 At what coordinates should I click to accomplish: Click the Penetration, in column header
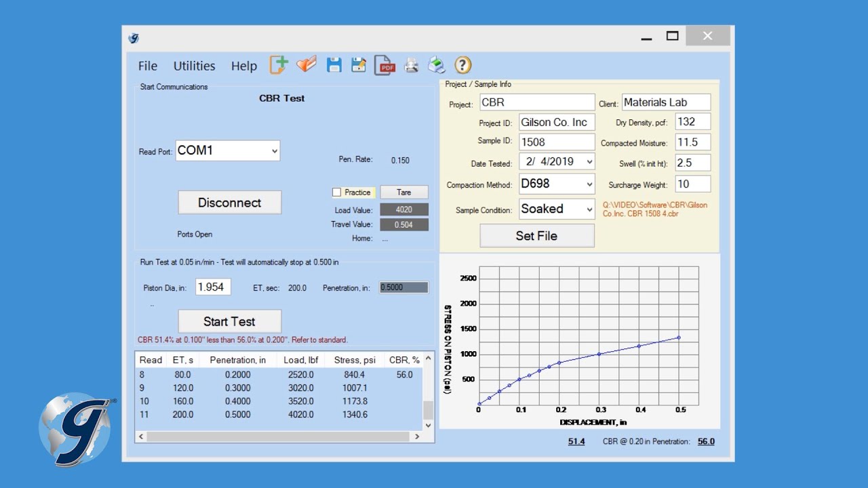tap(238, 360)
